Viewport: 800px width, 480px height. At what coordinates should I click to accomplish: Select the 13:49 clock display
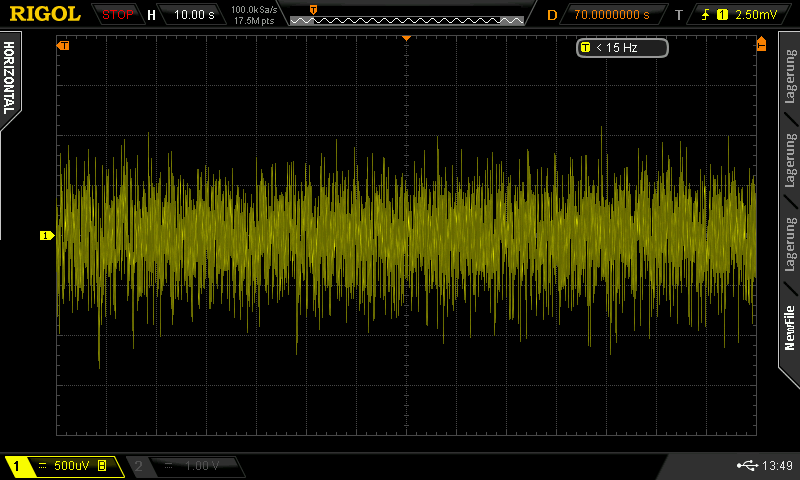777,466
